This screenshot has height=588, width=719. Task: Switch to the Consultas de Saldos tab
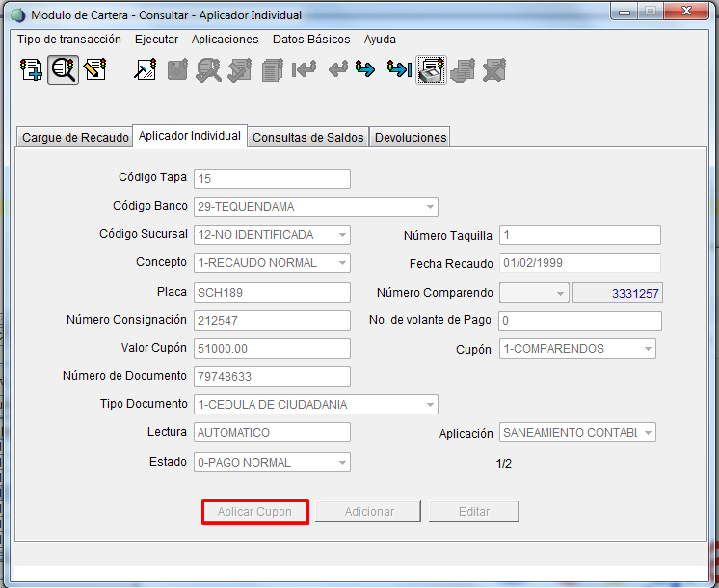[308, 138]
